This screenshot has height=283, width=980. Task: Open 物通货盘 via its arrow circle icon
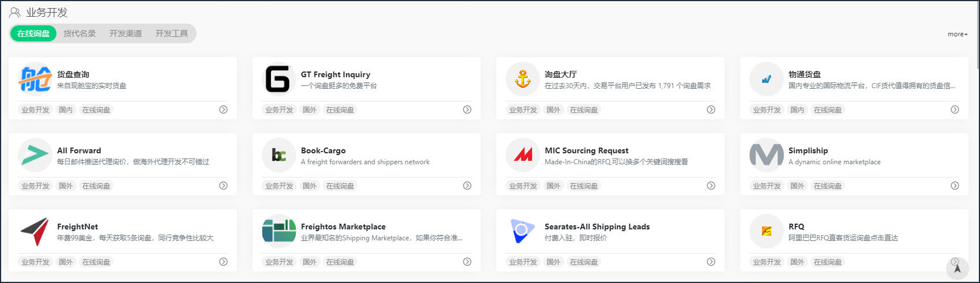pos(955,110)
